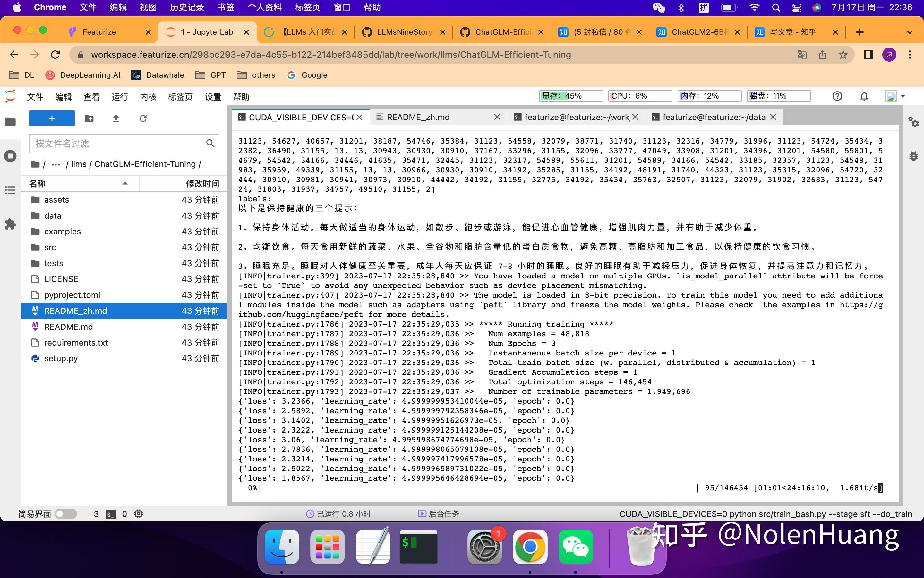This screenshot has height=578, width=924.
Task: Open debugger bug icon in right sidebar
Action: click(914, 156)
